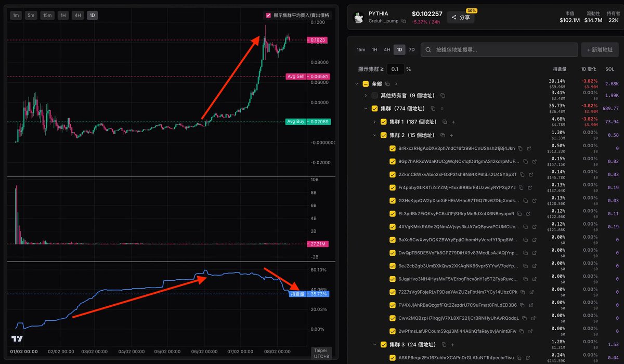Open BrRxxzRHgAoDXv3ph7 address in external explorer
Image resolution: width=624 pixels, height=364 pixels.
coord(529,148)
